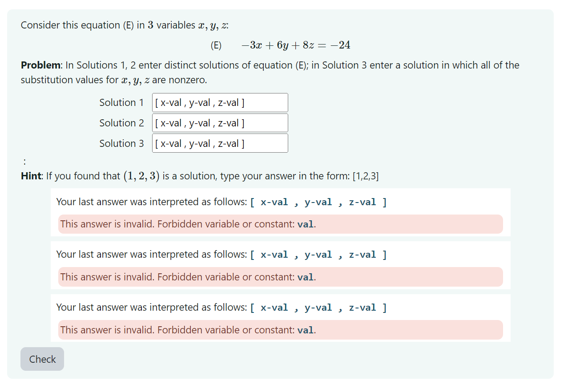588x385 pixels.
Task: Click the Solution 2 row label
Action: pos(121,123)
